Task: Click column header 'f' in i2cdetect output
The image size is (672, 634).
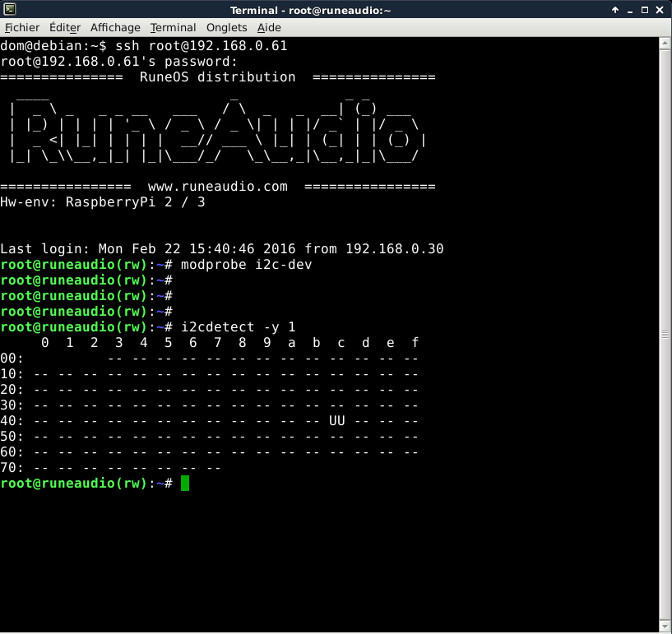Action: pyautogui.click(x=415, y=343)
